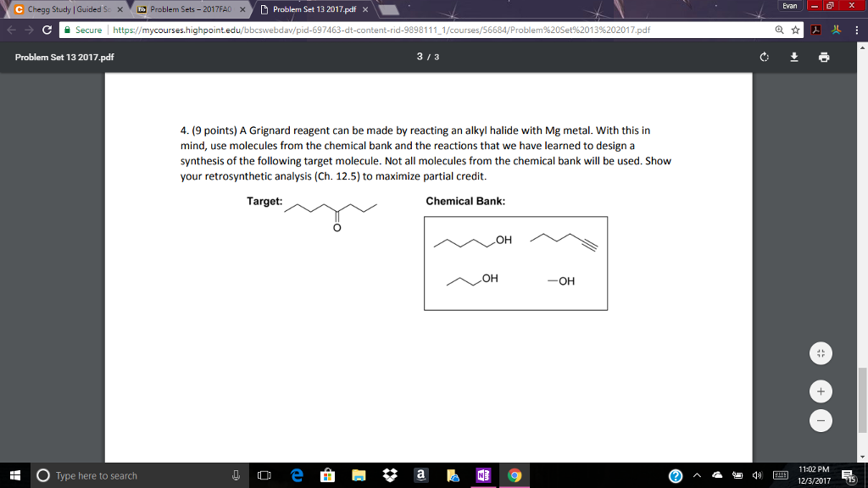Zoom out of the PDF with minus button
This screenshot has height=488, width=868.
pyautogui.click(x=821, y=420)
